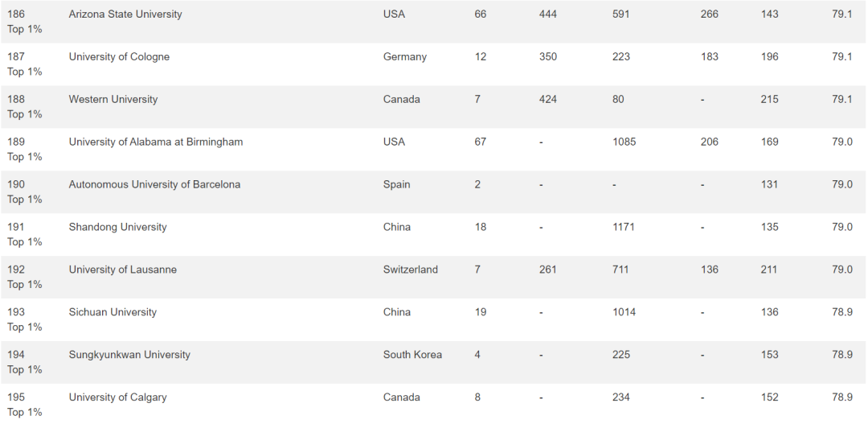Image resolution: width=868 pixels, height=424 pixels.
Task: Open Autonomous University of Barcelona entry
Action: pos(154,184)
